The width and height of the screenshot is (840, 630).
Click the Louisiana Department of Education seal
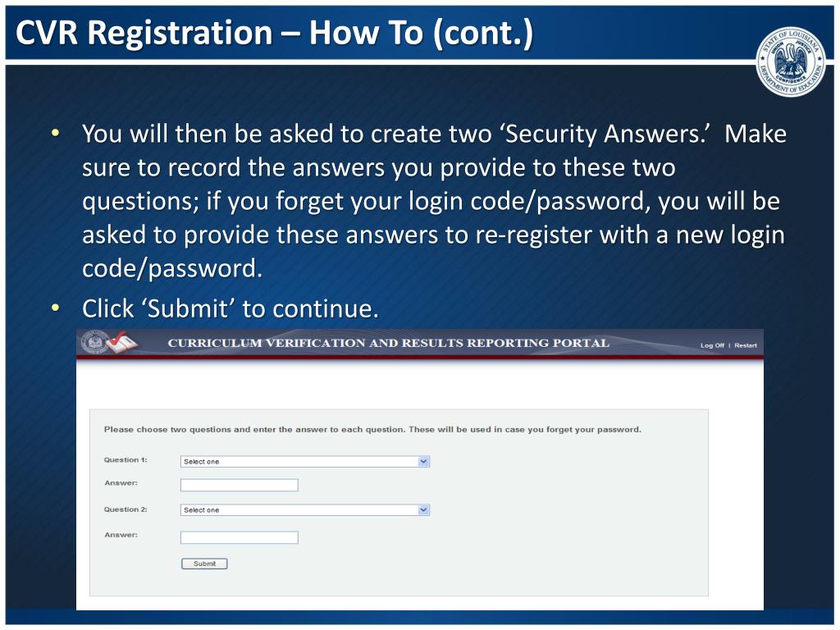click(x=790, y=62)
